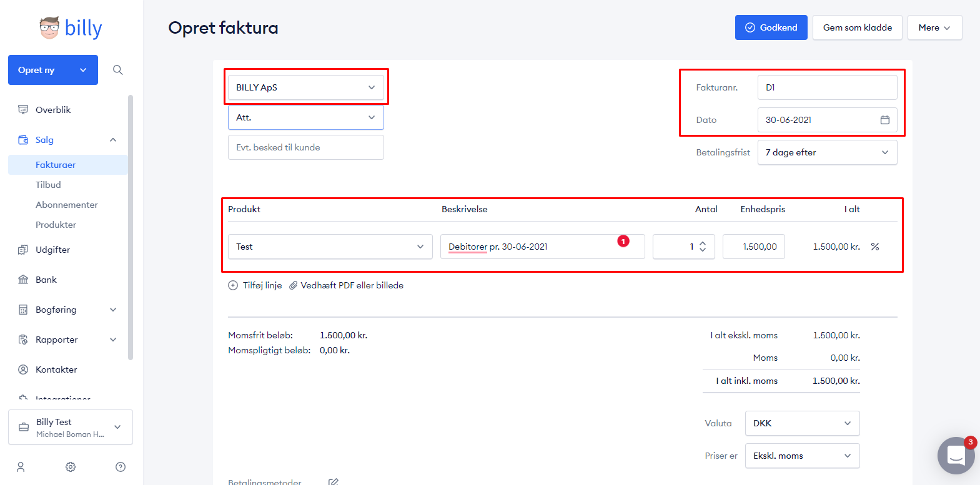Click the plus icon next to Tilføj linje
This screenshot has height=485, width=980.
coord(233,285)
